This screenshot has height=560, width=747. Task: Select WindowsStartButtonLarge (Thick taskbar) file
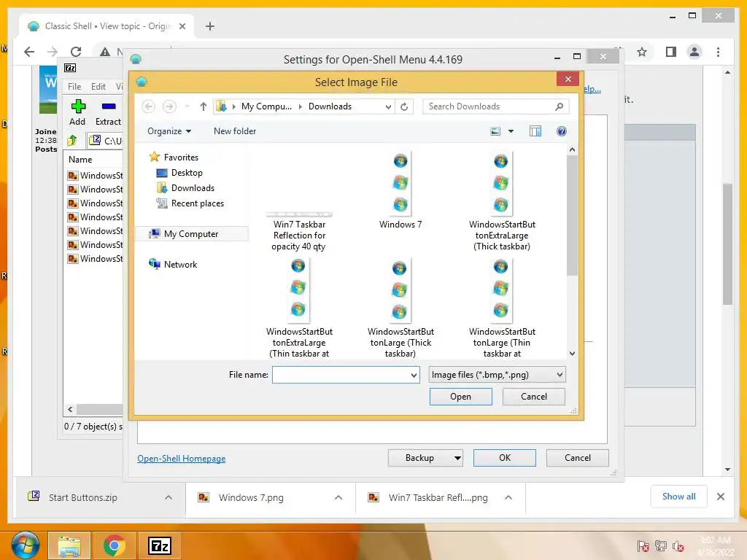pos(400,308)
